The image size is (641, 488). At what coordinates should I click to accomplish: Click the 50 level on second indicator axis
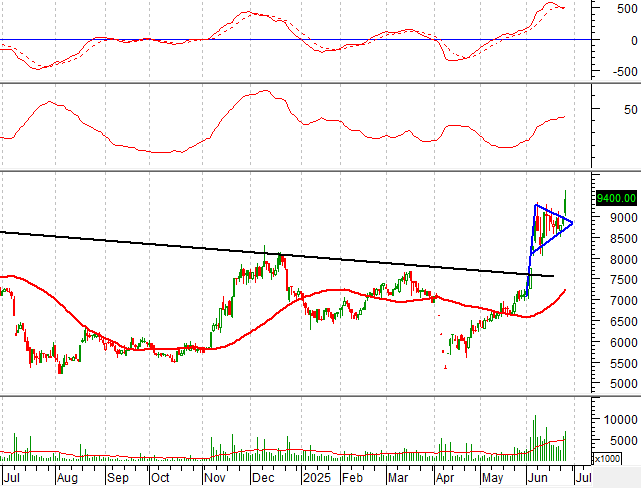(630, 110)
